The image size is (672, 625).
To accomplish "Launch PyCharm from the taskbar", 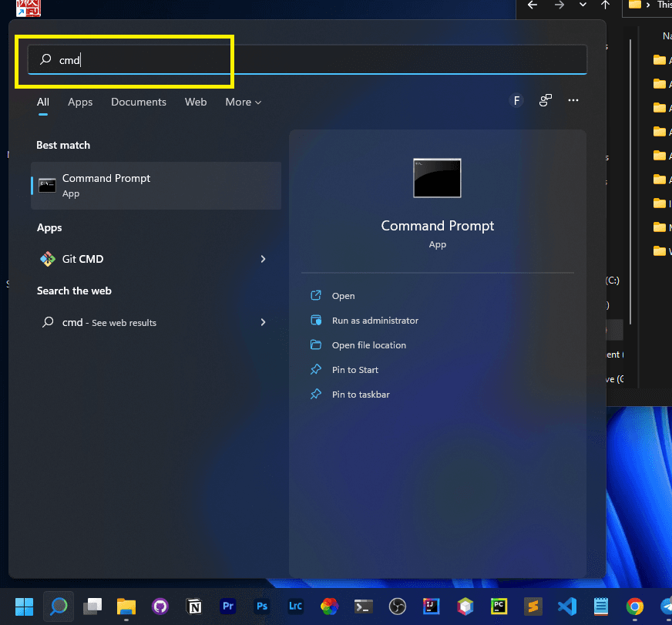I will tap(499, 607).
